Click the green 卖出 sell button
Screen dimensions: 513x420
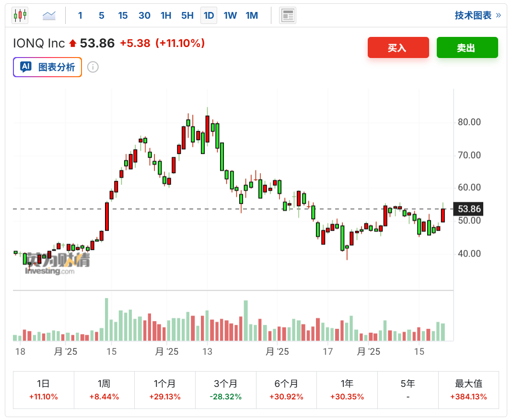(467, 47)
